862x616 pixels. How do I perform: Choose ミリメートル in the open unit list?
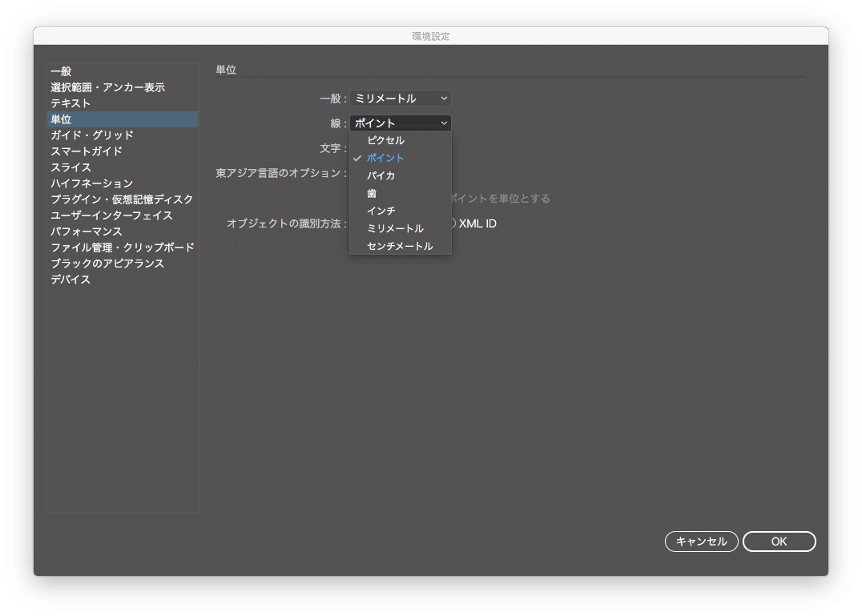(x=401, y=228)
